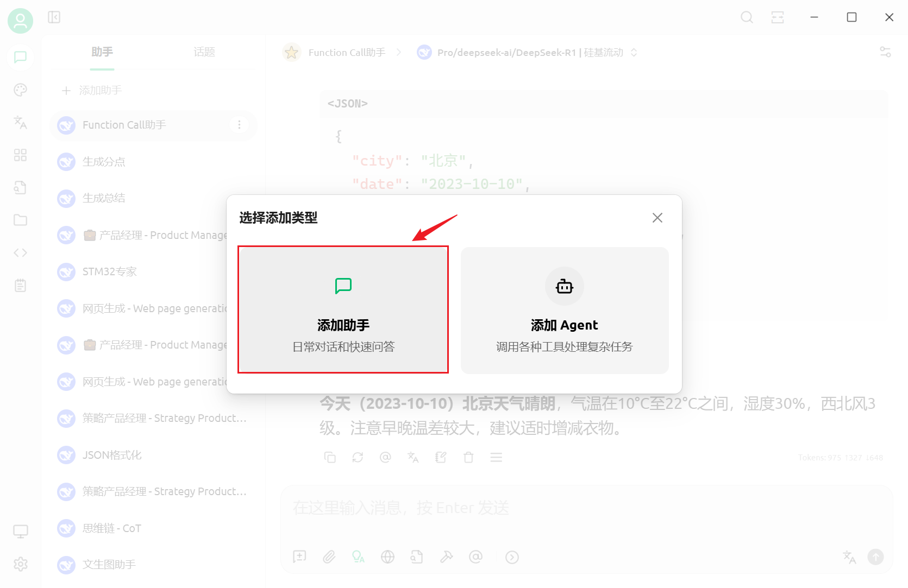Select the 添加助手 card
Screen dimensions: 908x588
pos(343,309)
